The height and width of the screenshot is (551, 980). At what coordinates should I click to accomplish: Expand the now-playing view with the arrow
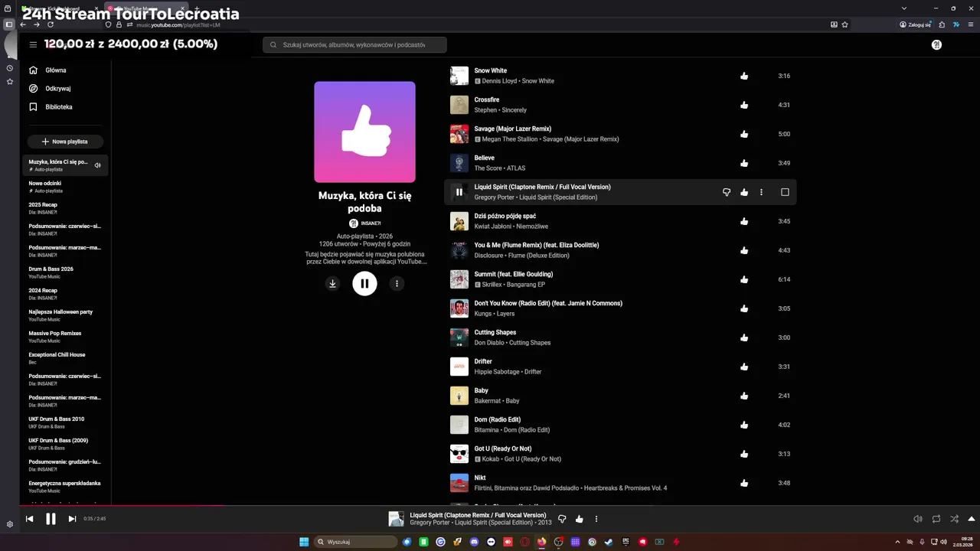[x=972, y=519]
